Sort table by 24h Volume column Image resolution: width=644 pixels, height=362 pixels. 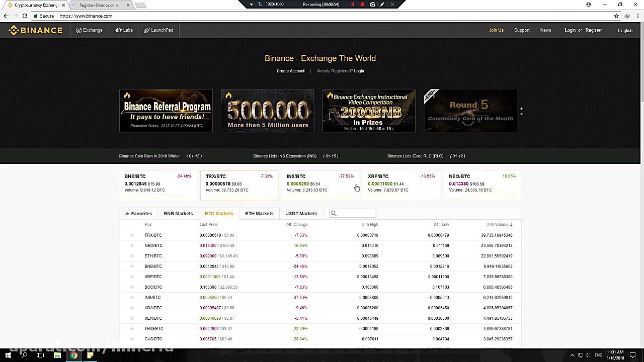[x=500, y=225]
